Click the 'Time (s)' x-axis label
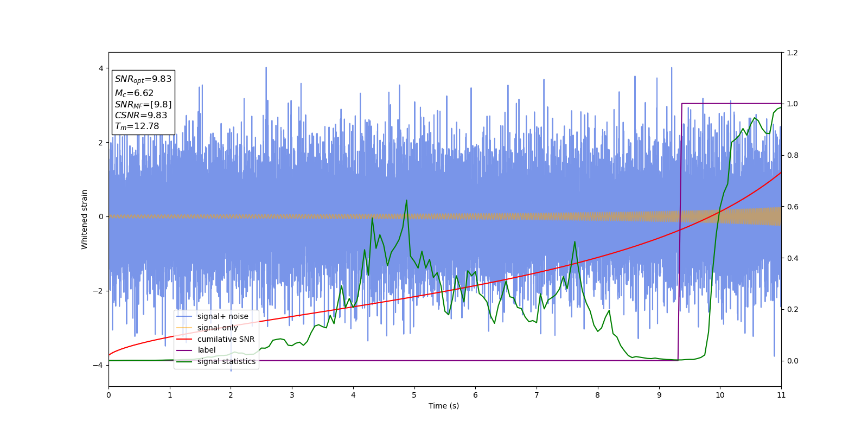The image size is (868, 434). 444,406
